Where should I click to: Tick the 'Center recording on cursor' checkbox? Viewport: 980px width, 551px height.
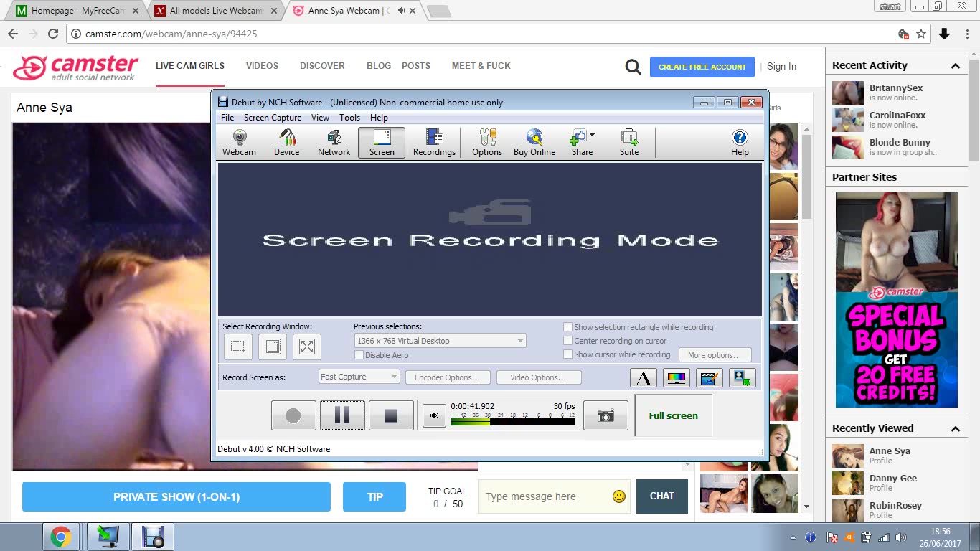click(x=568, y=341)
